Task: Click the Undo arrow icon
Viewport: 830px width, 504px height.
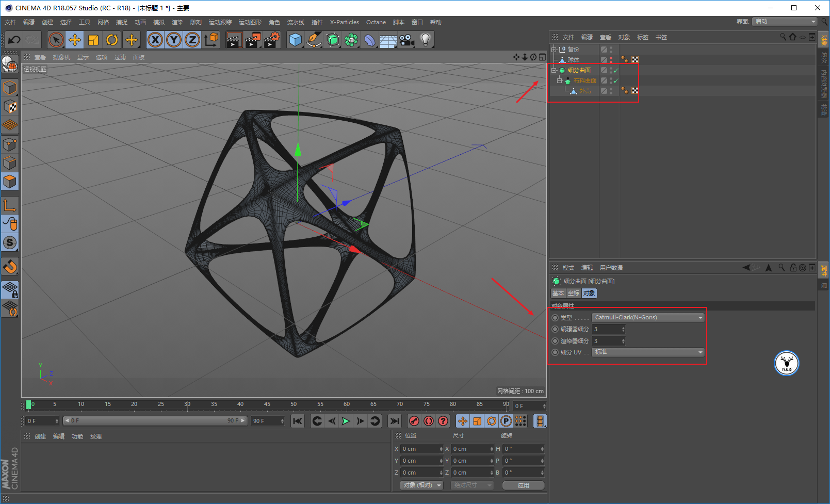Action: [x=14, y=40]
